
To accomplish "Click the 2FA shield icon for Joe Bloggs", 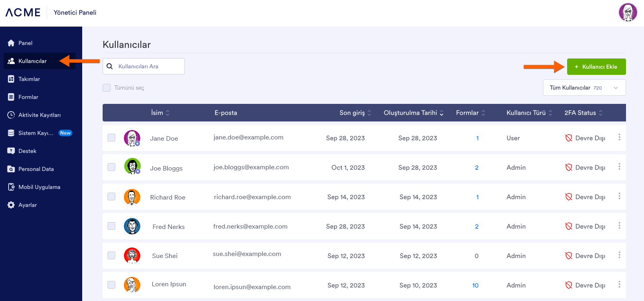I will [568, 167].
